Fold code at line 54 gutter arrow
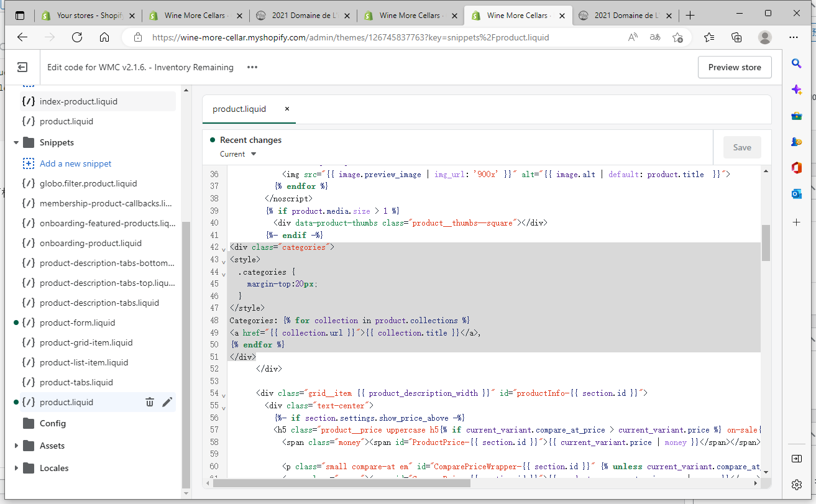The width and height of the screenshot is (816, 504). point(224,397)
